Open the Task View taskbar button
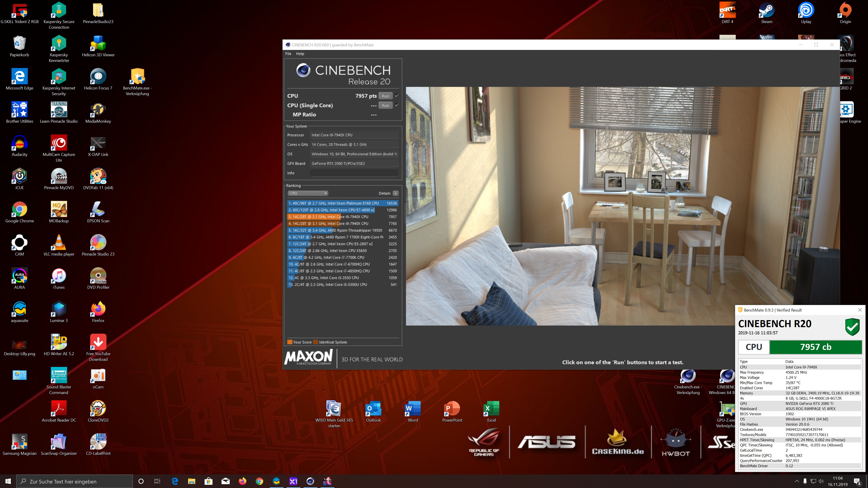This screenshot has height=488, width=868. pyautogui.click(x=157, y=481)
